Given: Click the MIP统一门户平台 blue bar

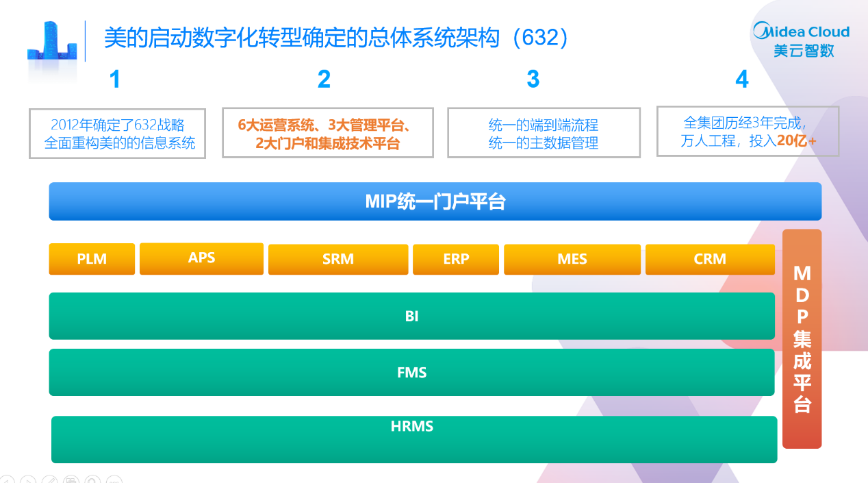Looking at the screenshot, I should [435, 201].
